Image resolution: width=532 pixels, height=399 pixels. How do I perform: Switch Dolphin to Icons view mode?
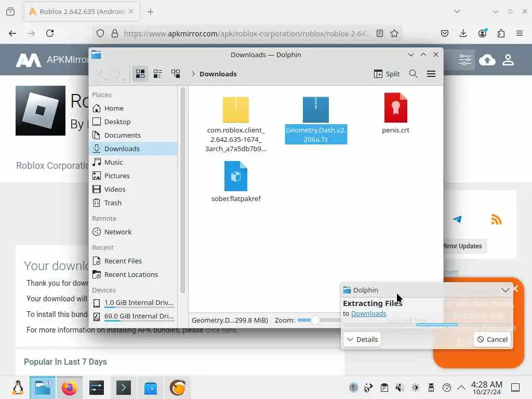(x=140, y=74)
